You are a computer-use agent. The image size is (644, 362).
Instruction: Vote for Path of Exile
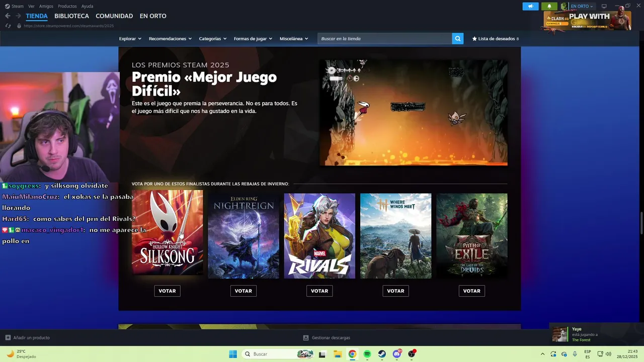472,291
